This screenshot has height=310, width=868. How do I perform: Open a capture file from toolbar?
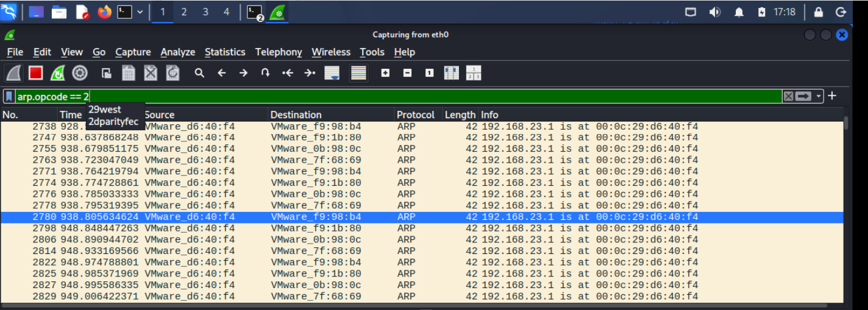click(106, 73)
